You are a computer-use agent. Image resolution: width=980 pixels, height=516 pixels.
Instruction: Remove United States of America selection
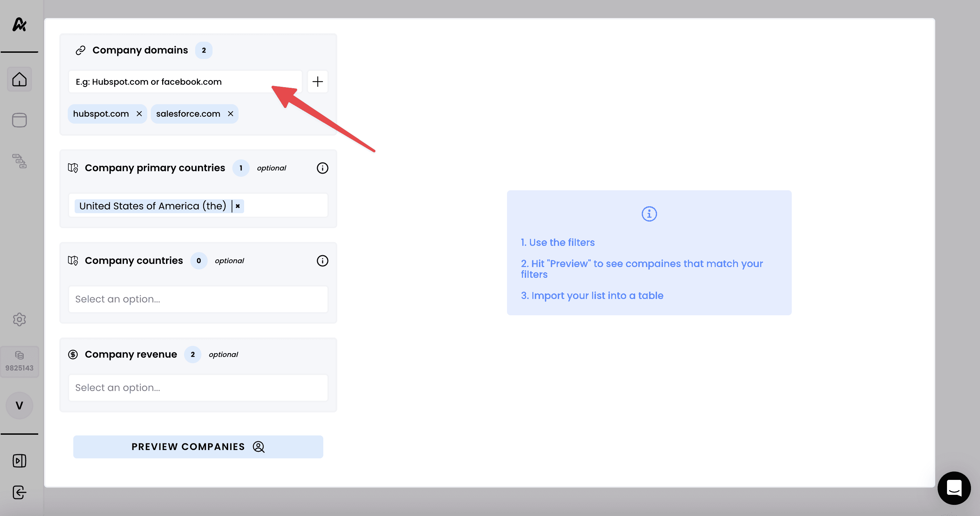tap(238, 206)
